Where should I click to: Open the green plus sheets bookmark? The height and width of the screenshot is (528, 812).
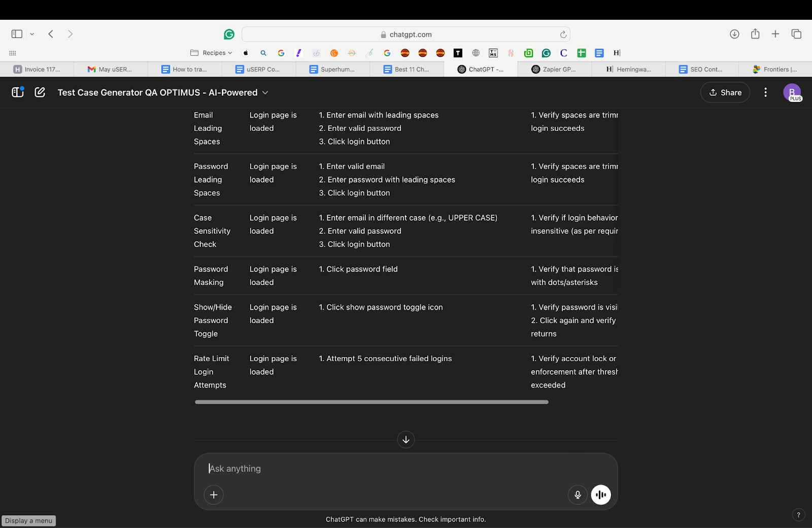pyautogui.click(x=582, y=53)
